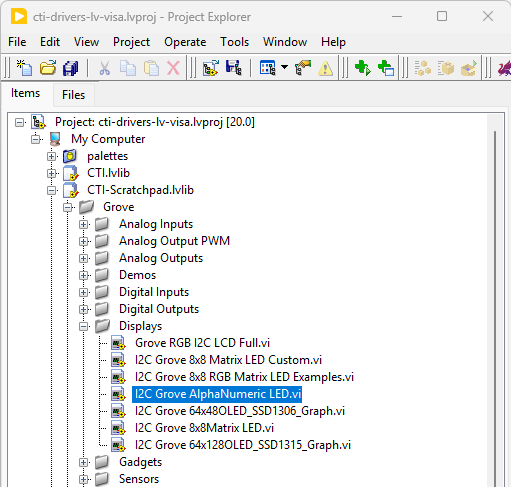Screen dimensions: 511x487
Task: Click the green plus arrow icon
Action: point(363,68)
